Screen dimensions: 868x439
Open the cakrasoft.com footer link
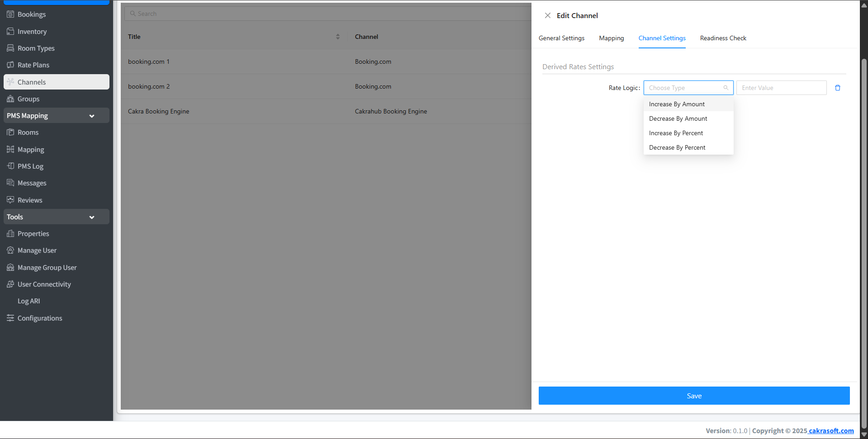831,431
